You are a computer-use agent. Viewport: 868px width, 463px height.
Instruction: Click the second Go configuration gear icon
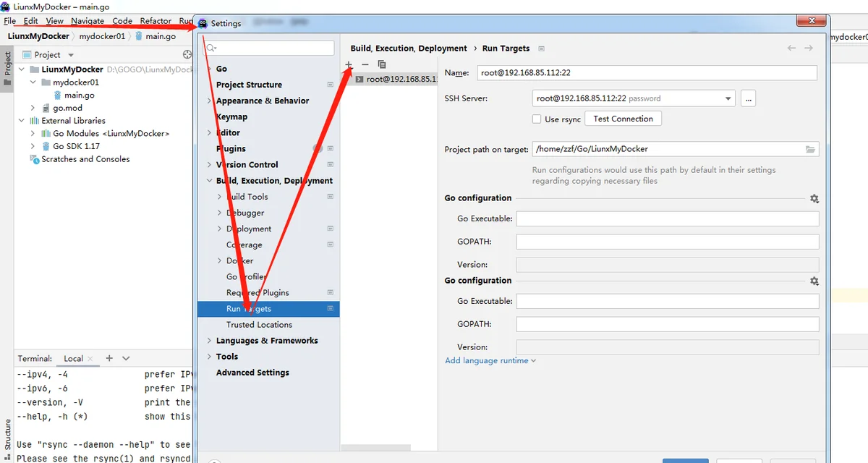tap(814, 281)
